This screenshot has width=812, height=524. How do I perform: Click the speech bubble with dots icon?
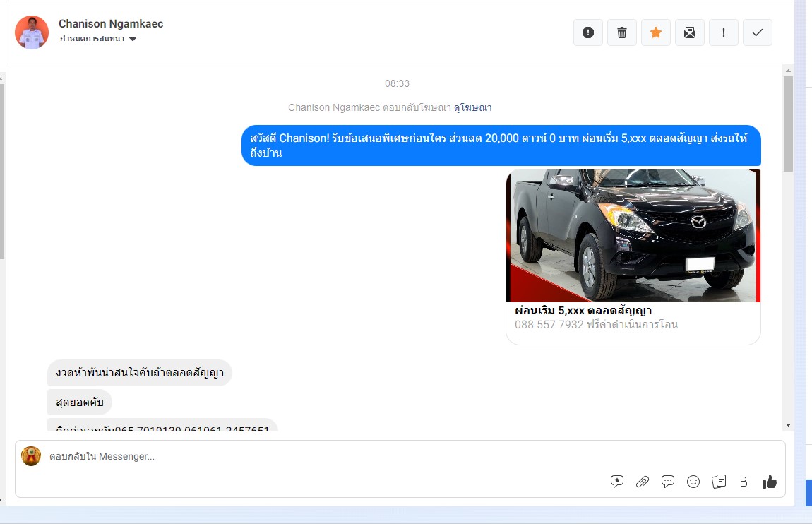pyautogui.click(x=668, y=482)
